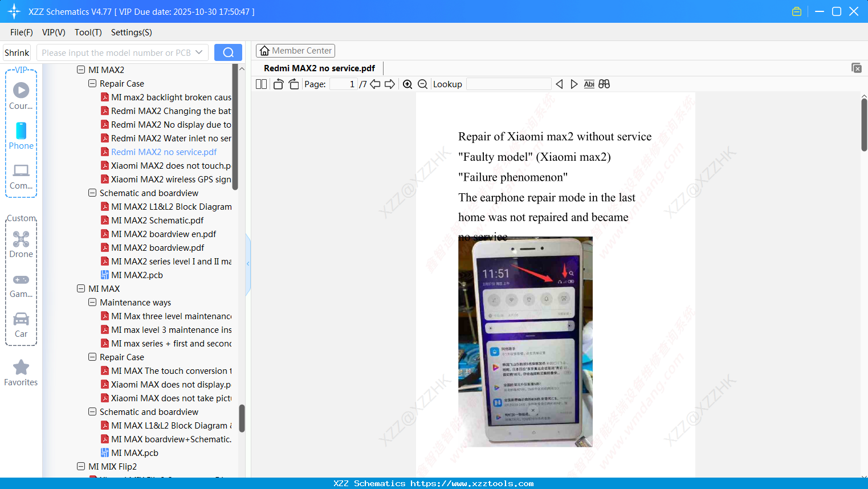Open the Course category in the VIP sidebar
The width and height of the screenshot is (868, 489).
[21, 96]
